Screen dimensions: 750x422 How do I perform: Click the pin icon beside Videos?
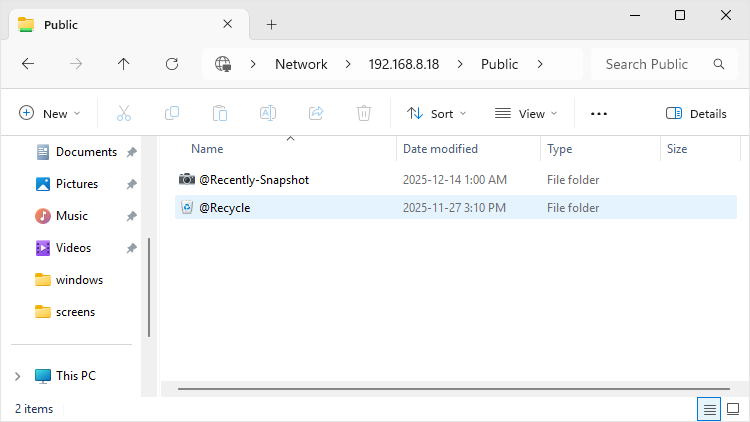(x=132, y=248)
